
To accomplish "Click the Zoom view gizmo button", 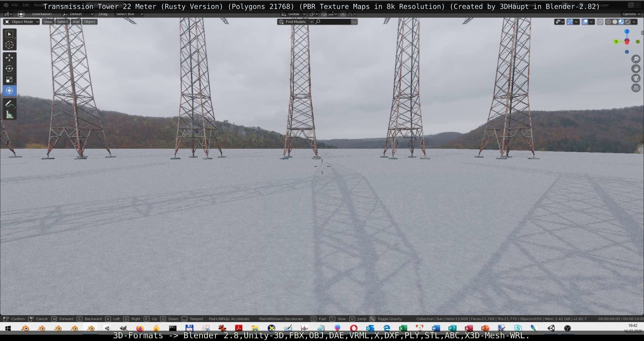I will tap(636, 59).
